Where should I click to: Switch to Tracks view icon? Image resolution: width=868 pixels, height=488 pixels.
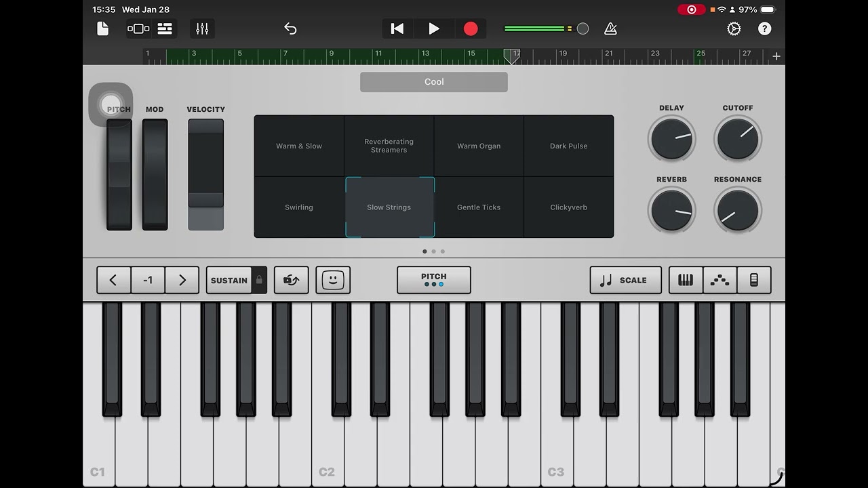point(165,28)
